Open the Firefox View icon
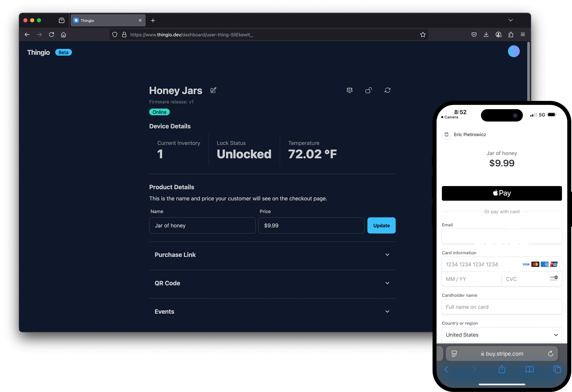Screen dimensions: 572x392 61,20
